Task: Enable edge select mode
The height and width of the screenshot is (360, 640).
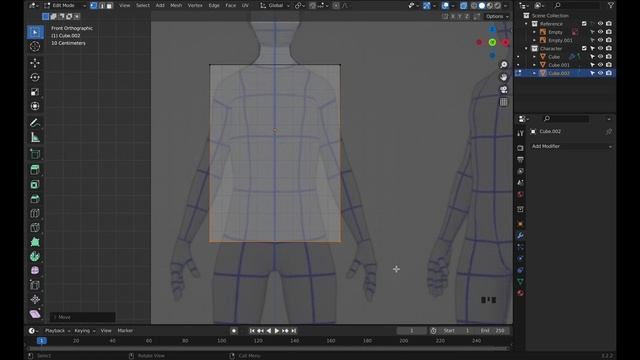Action: coord(102,5)
